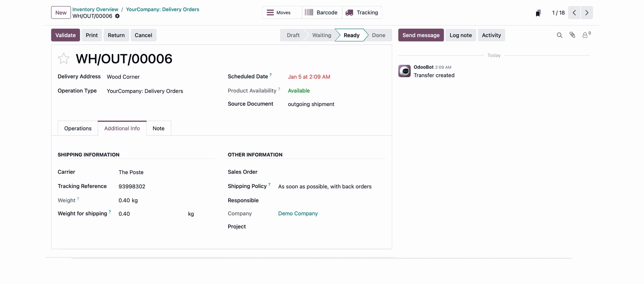Click the gear settings icon beside WH/OUT/00006
The height and width of the screenshot is (284, 644).
click(x=117, y=16)
